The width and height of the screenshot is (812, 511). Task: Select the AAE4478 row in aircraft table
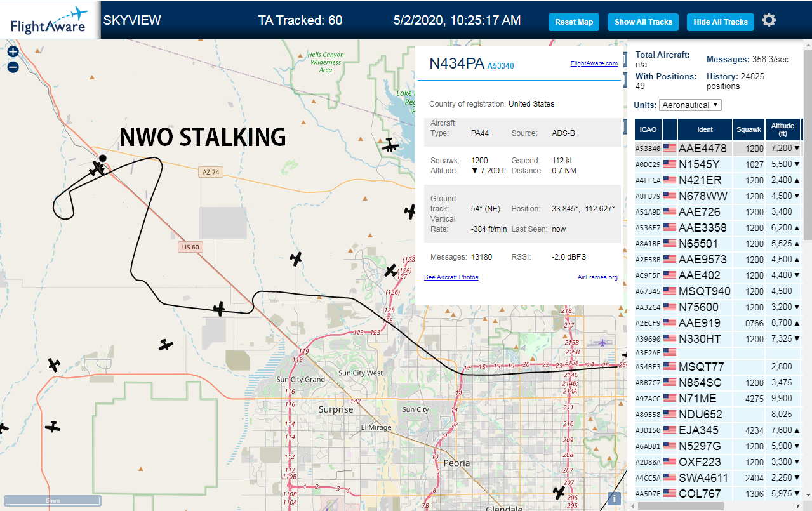(717, 149)
